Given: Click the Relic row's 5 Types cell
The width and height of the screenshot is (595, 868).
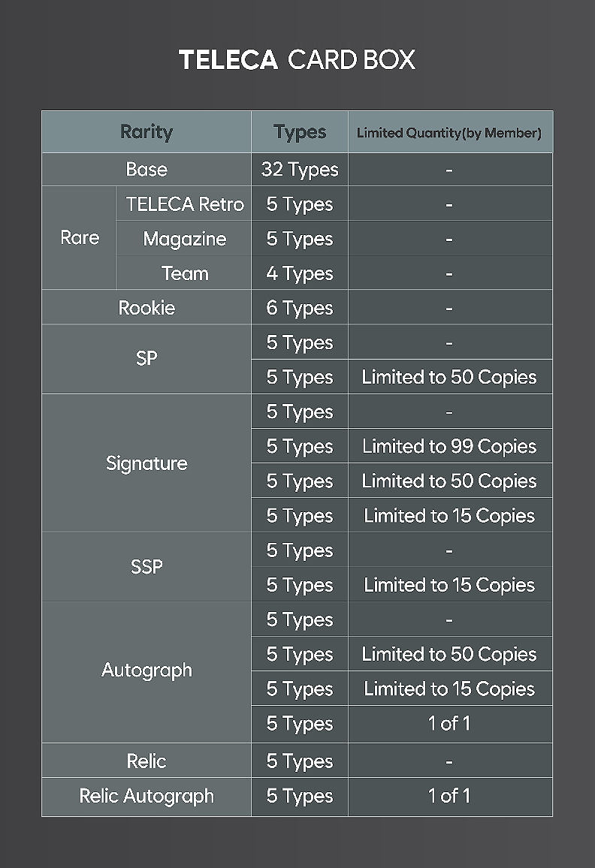Looking at the screenshot, I should [x=300, y=761].
